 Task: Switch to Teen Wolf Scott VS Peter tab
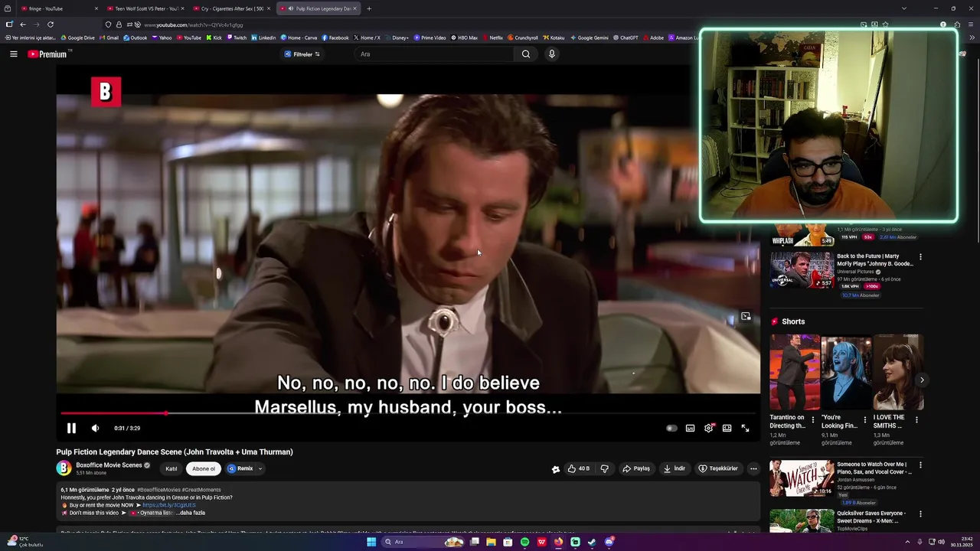tap(145, 8)
